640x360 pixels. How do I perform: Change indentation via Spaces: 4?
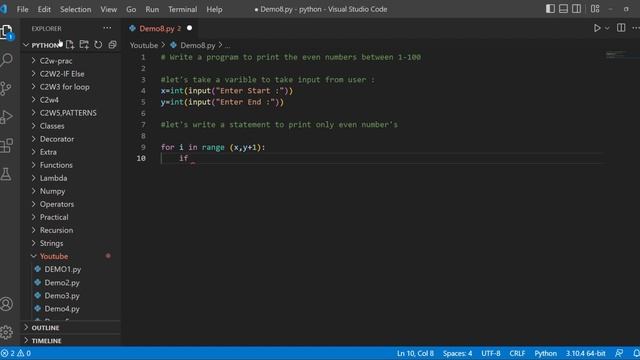click(x=458, y=353)
